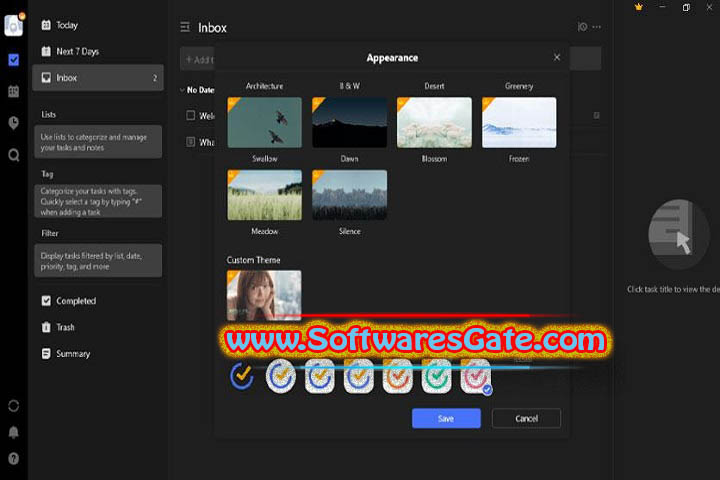The image size is (720, 480).
Task: Click the Add task input field
Action: 390,59
